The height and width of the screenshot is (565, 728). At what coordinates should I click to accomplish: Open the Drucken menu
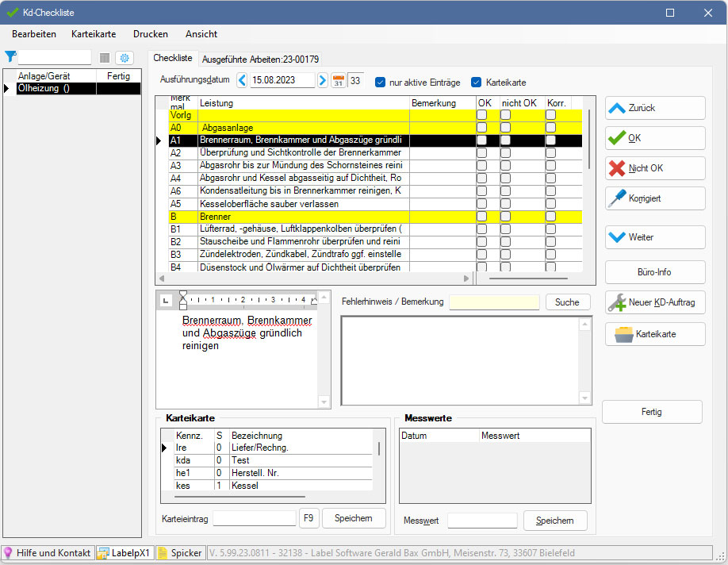click(150, 34)
